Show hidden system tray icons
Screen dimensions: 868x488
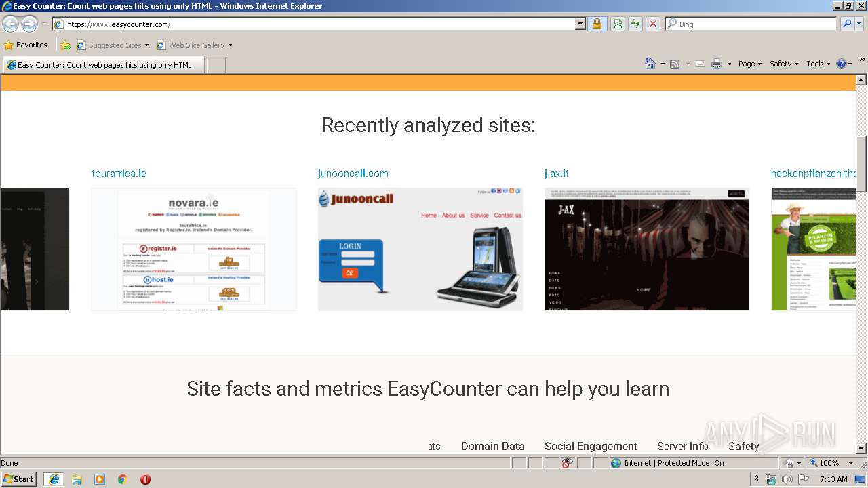tap(757, 479)
